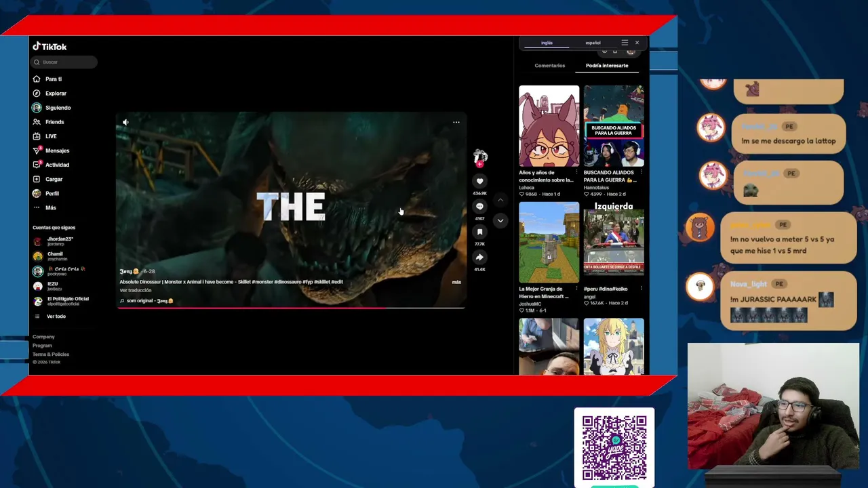Close the translation bar with X
Screen dimensions: 868x488
(x=637, y=43)
